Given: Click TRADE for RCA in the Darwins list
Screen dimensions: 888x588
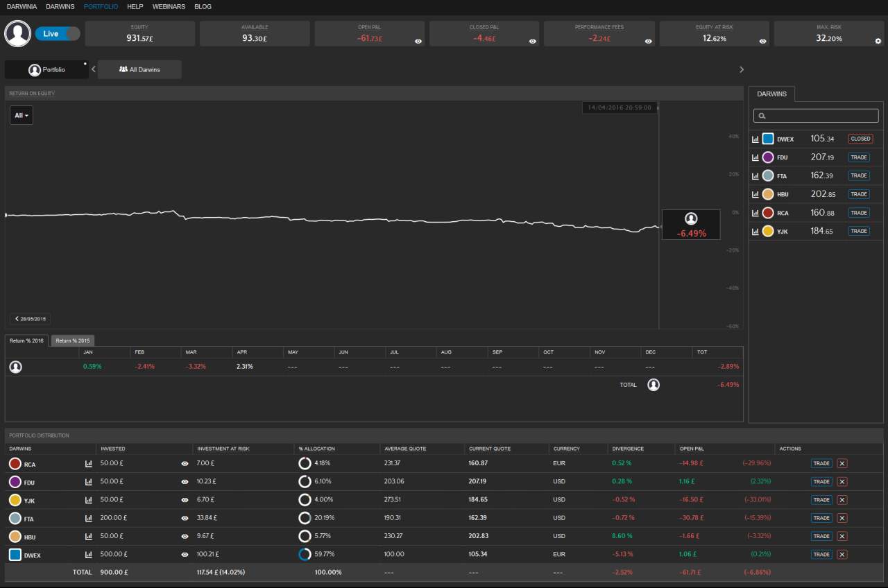Looking at the screenshot, I should pyautogui.click(x=859, y=213).
